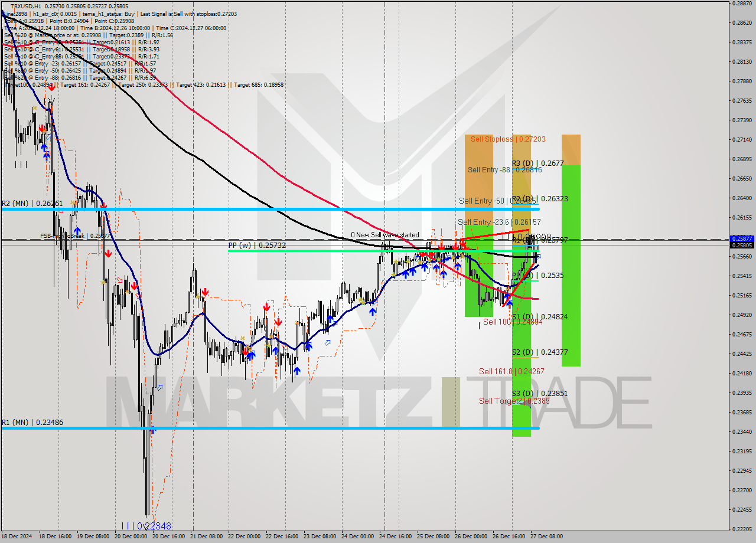
Task: Click the black 0.25805 current price tag
Action: [x=742, y=246]
